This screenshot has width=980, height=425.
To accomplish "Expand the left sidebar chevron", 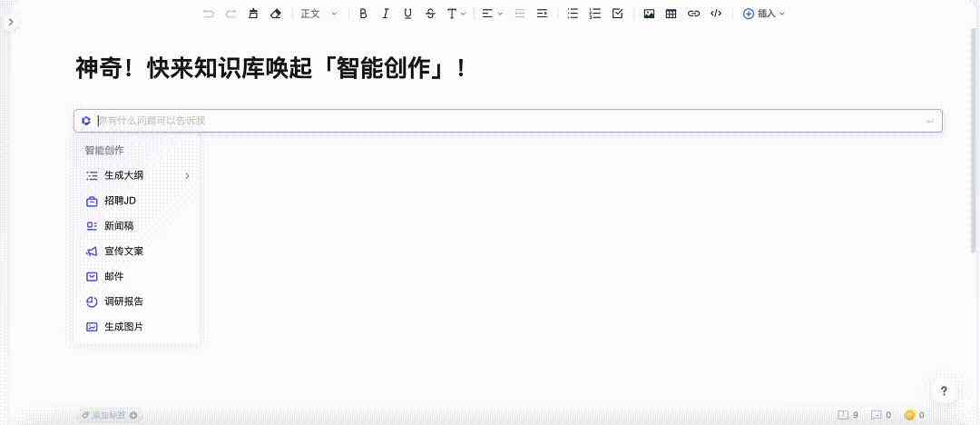I will 11,23.
